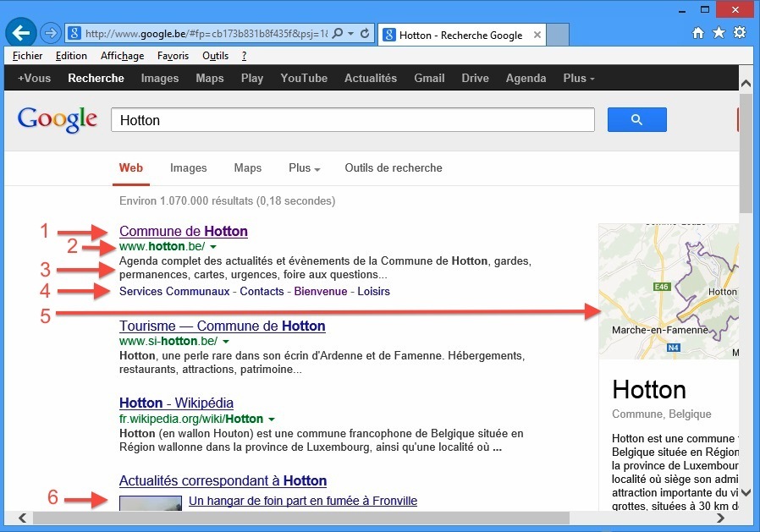Open a new blank tab

pyautogui.click(x=558, y=35)
